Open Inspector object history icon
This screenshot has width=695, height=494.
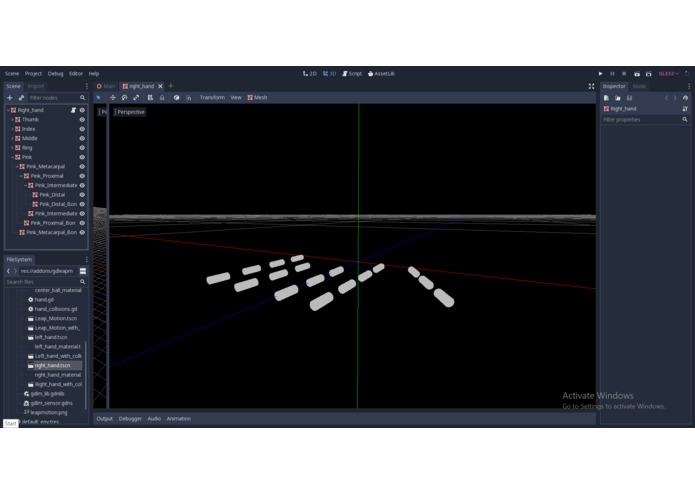[x=685, y=98]
